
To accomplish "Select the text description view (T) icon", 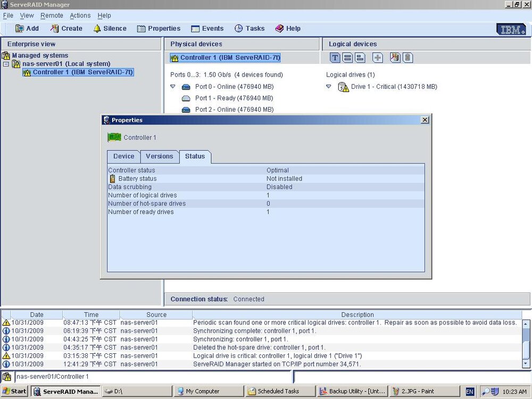I will click(335, 57).
